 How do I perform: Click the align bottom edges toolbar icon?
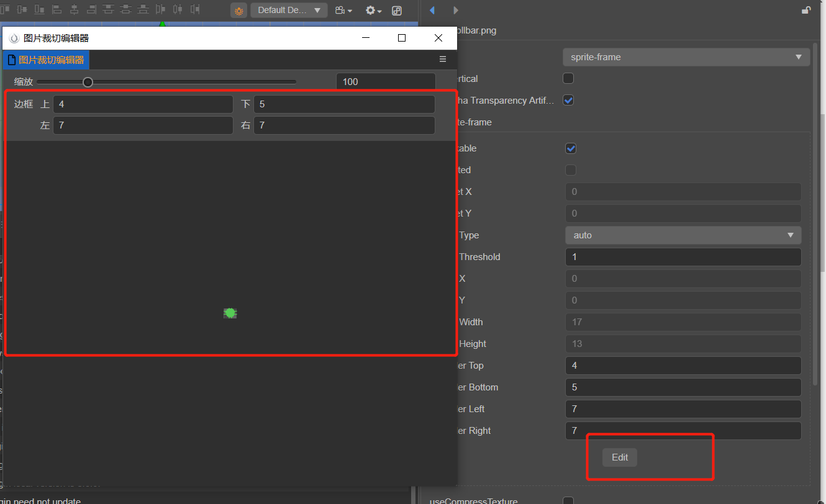pyautogui.click(x=40, y=9)
